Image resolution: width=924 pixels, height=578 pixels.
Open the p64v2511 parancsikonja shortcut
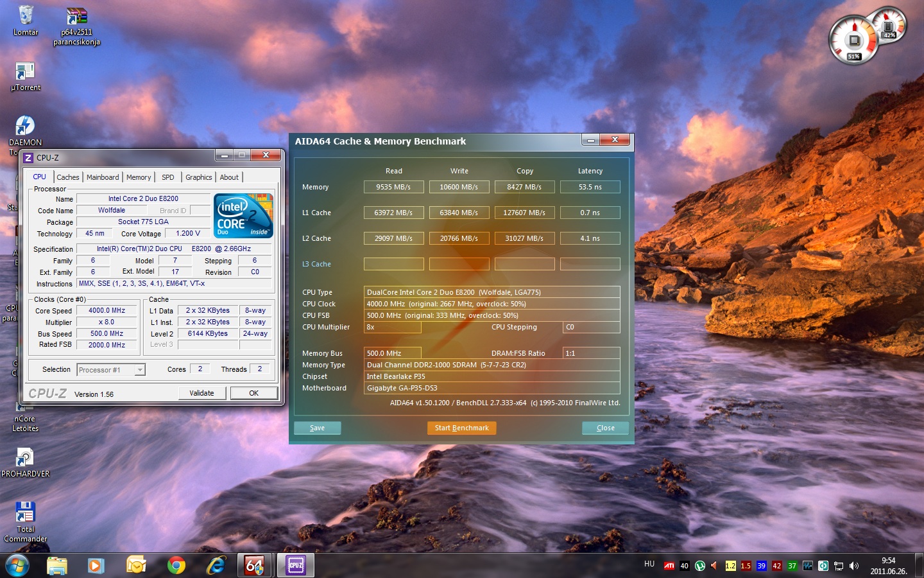point(76,26)
